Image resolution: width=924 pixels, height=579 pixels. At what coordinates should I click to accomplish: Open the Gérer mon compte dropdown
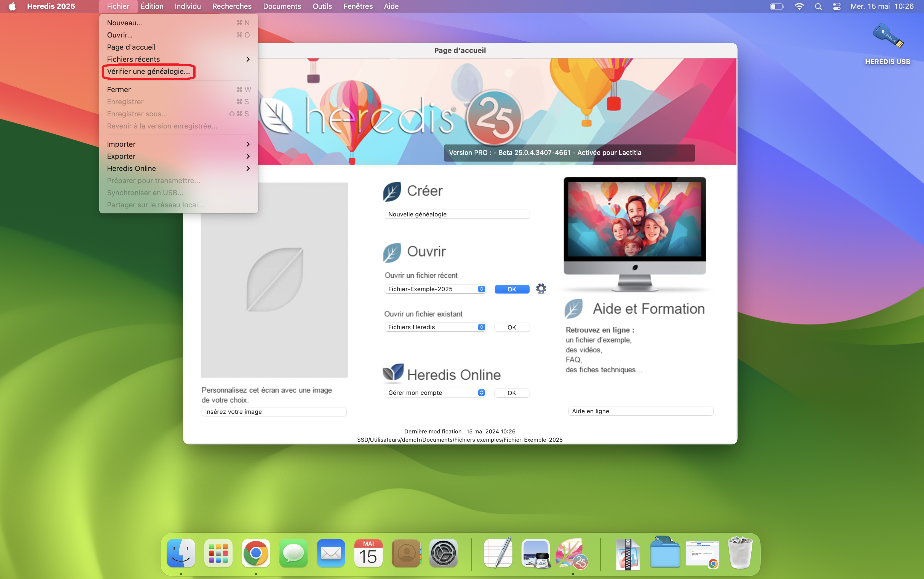[x=435, y=393]
